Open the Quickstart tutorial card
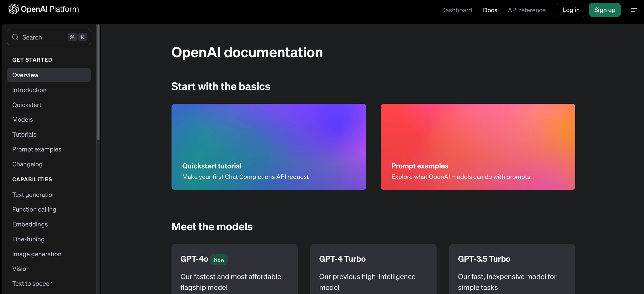 coord(269,147)
